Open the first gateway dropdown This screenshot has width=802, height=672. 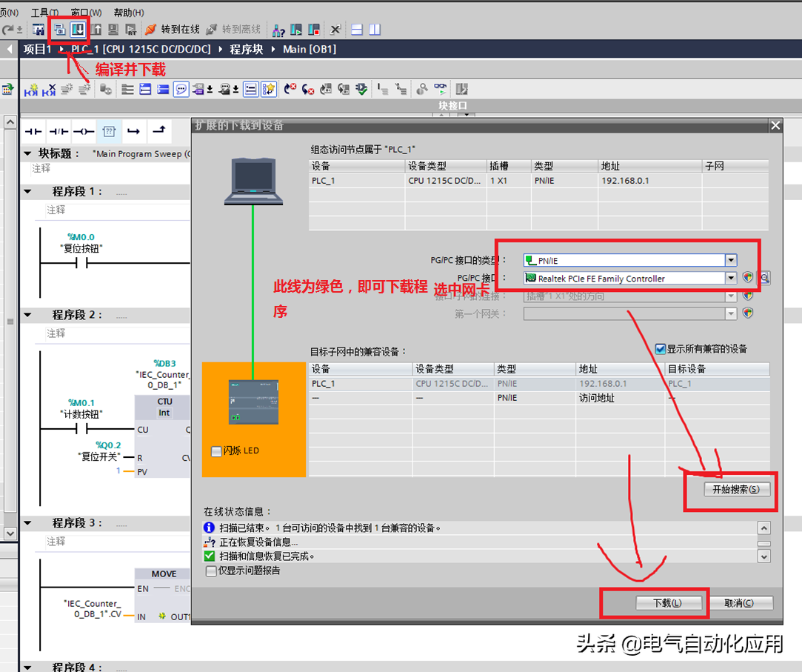731,313
